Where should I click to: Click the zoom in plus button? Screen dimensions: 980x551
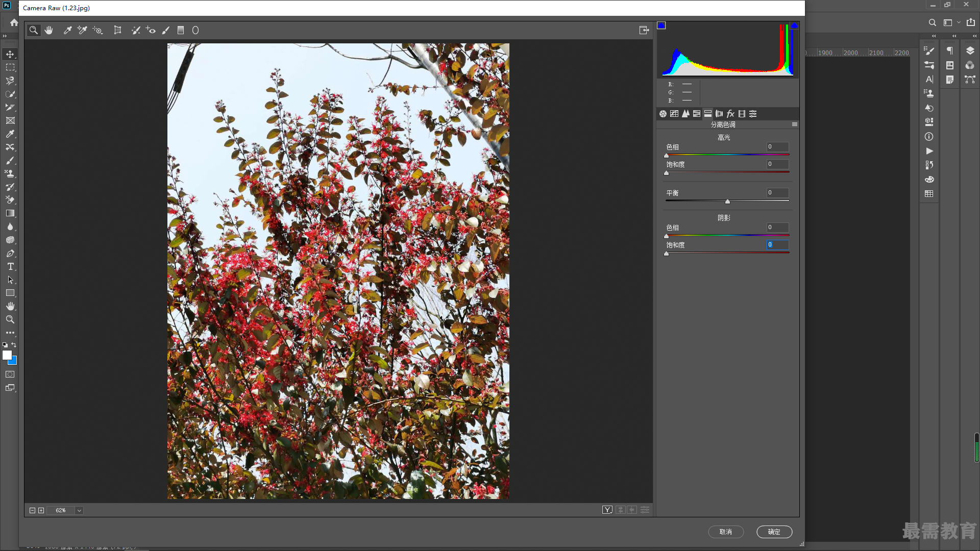41,510
